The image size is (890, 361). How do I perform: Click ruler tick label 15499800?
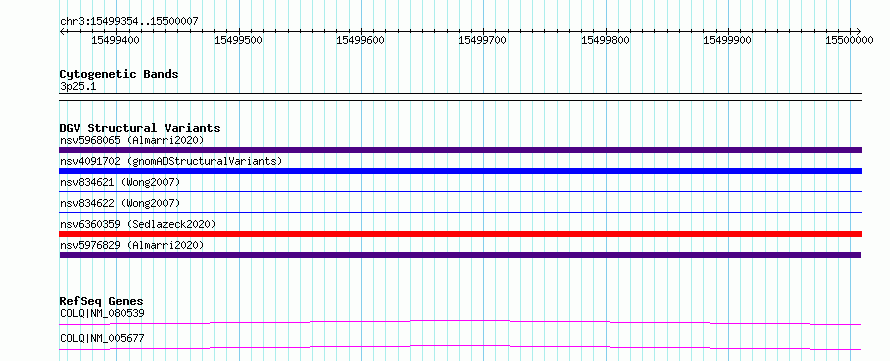pyautogui.click(x=605, y=40)
